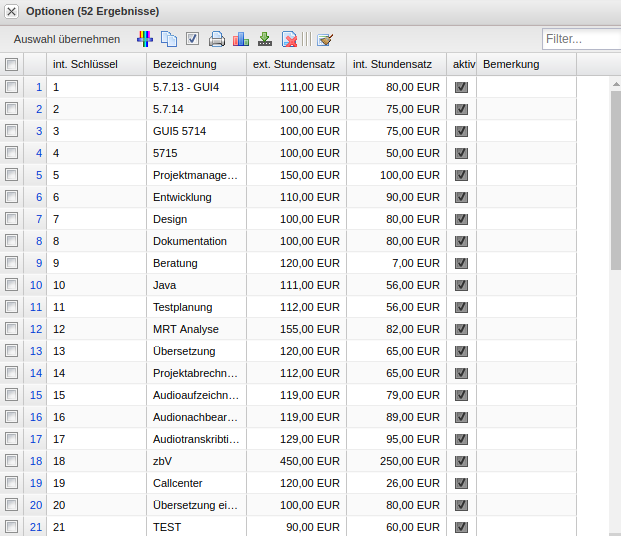The height and width of the screenshot is (536, 621).
Task: Click the delete icon with red X
Action: click(x=289, y=40)
